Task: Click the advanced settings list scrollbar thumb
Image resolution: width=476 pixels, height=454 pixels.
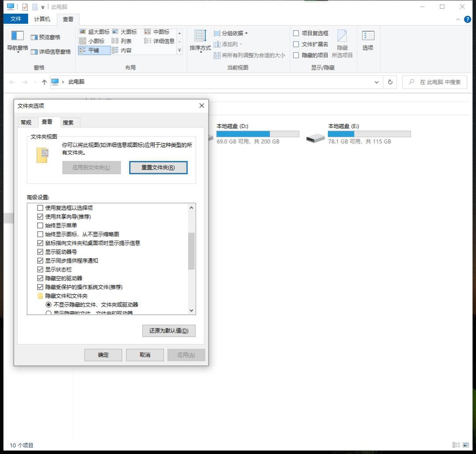Action: point(191,251)
